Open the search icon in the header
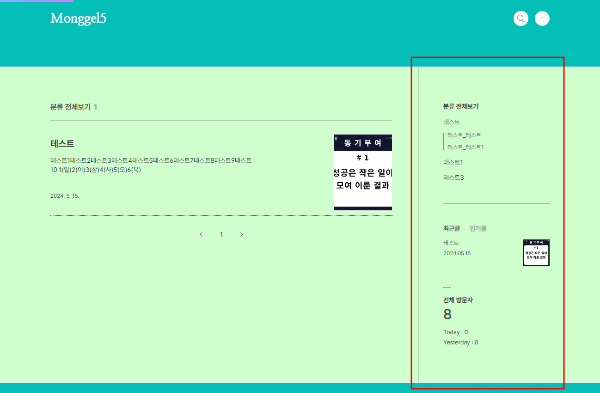 click(520, 18)
